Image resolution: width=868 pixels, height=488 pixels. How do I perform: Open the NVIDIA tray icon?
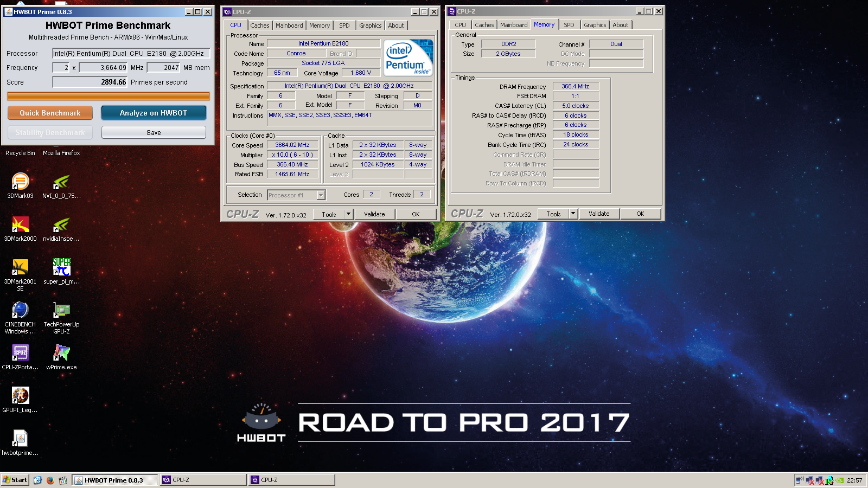point(840,480)
